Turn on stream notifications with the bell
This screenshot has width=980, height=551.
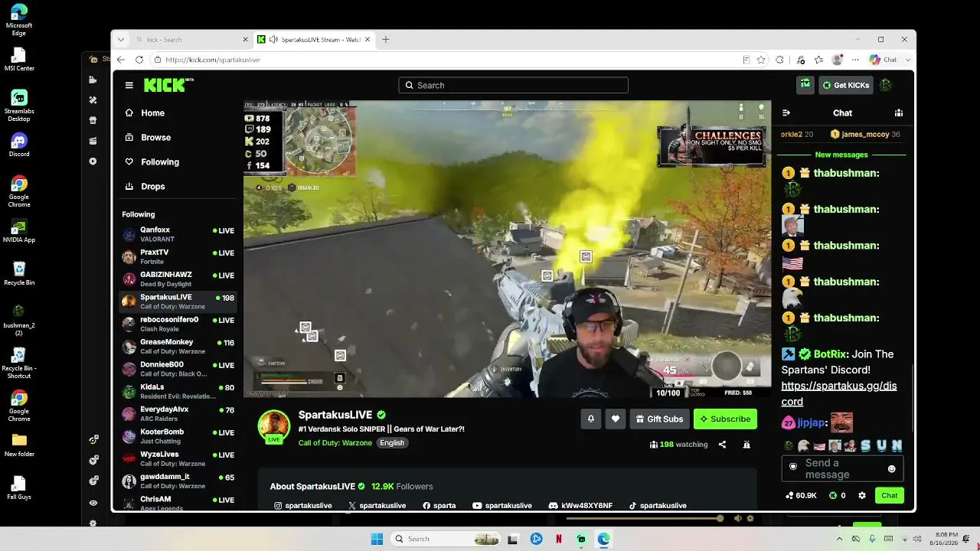(591, 419)
